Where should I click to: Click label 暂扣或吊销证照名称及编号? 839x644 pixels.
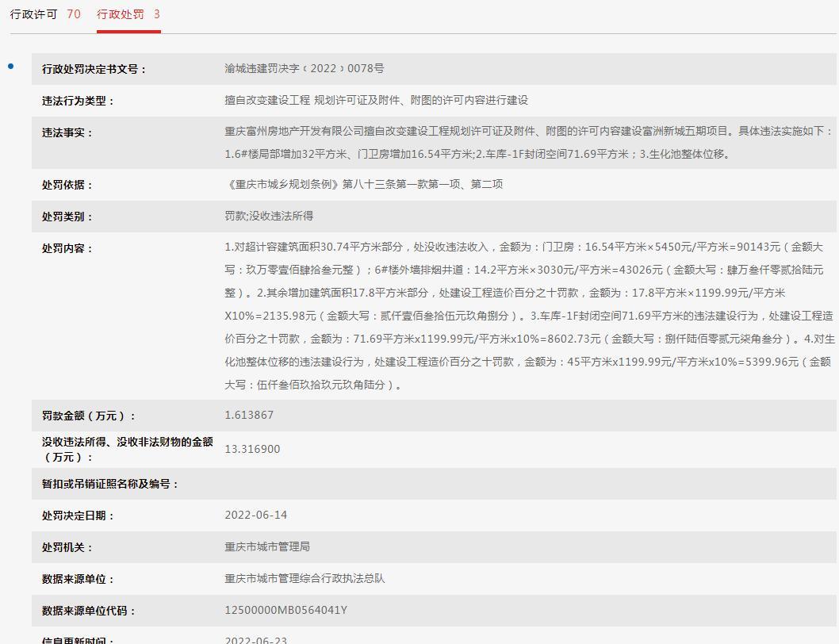[109, 484]
